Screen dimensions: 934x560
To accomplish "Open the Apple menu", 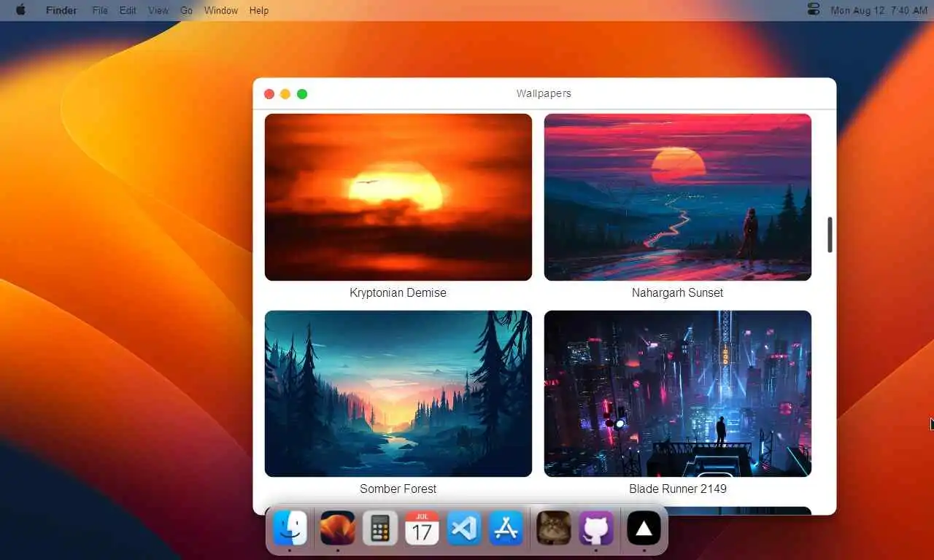I will (x=20, y=10).
